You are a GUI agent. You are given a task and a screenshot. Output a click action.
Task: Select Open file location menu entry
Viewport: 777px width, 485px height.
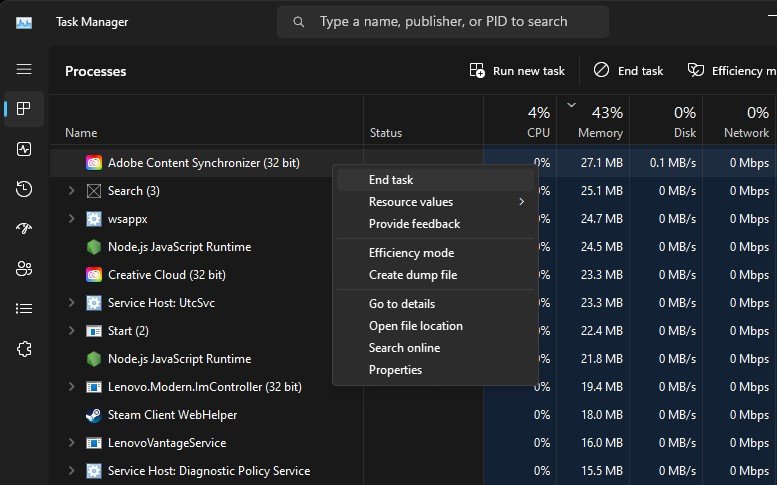tap(415, 326)
